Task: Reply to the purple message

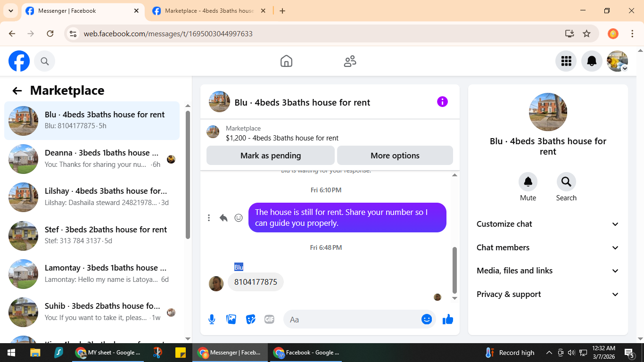Action: click(223, 218)
